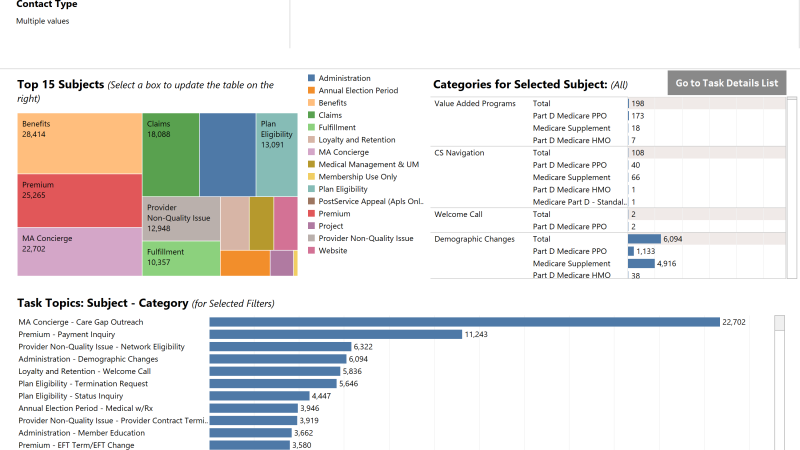
Task: Select the Claims 18,088 treemap box
Action: tap(171, 155)
